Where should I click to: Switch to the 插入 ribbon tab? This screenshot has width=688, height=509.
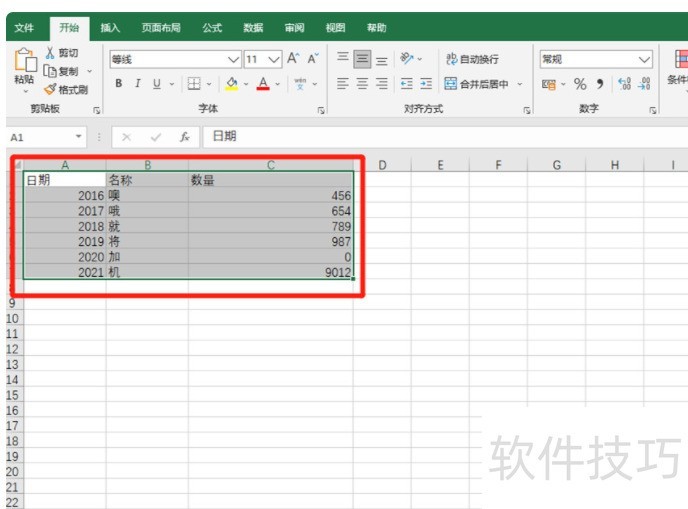coord(110,28)
